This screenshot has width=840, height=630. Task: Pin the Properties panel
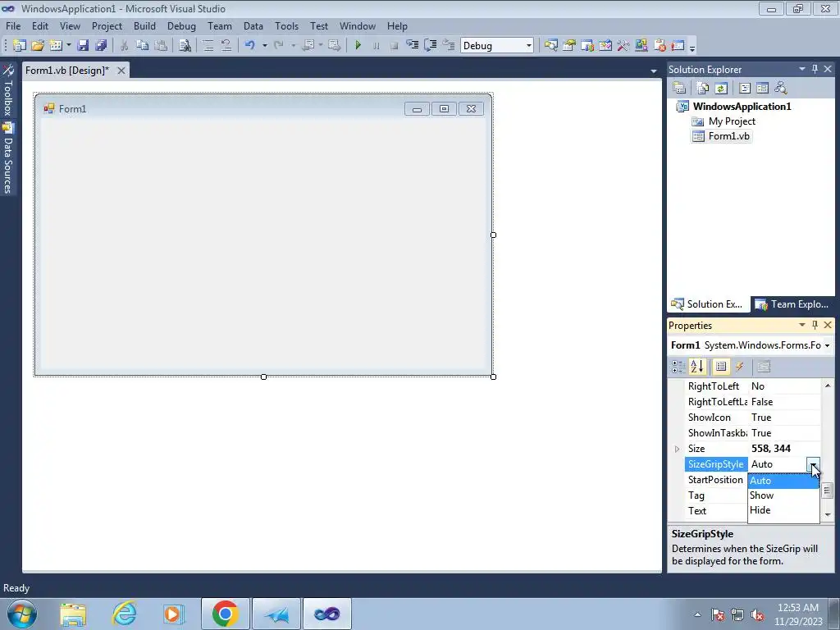pyautogui.click(x=815, y=325)
